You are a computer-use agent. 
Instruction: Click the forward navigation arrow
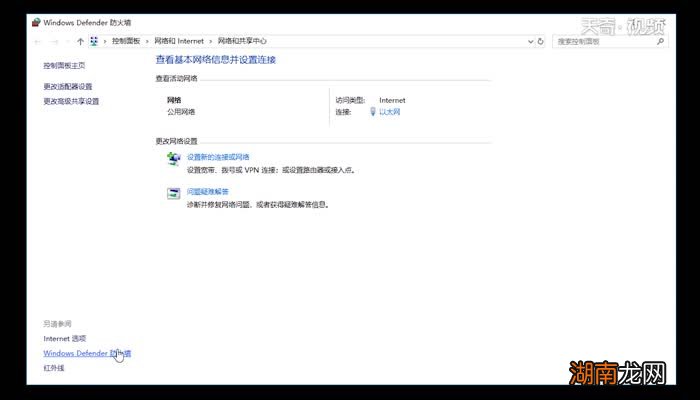pos(54,42)
